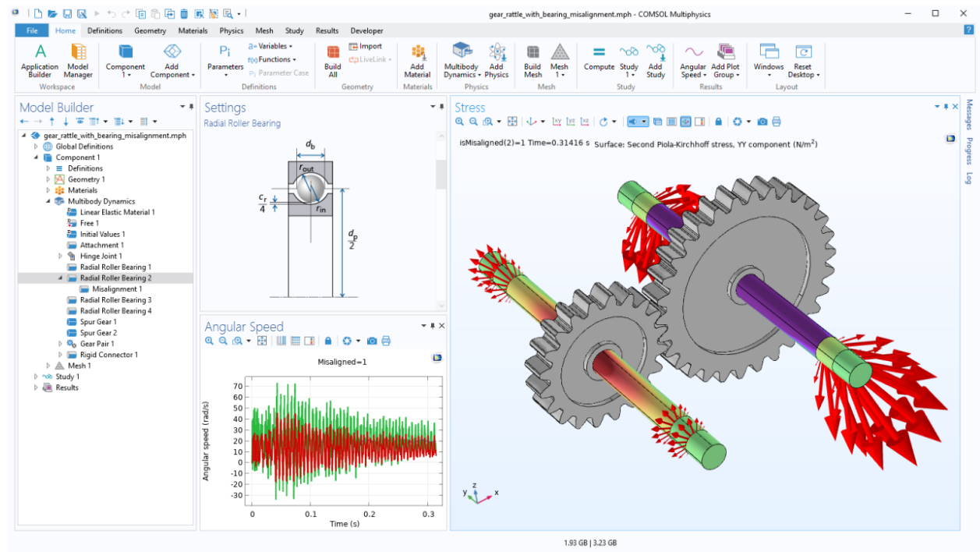Viewport: 980px width, 552px height.
Task: Click the Print icon in Stress toolbar
Action: [x=777, y=122]
